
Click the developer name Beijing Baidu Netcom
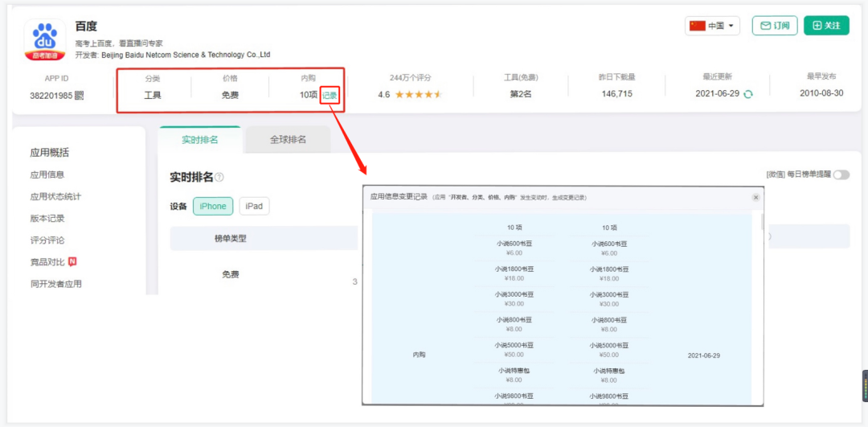[x=186, y=55]
